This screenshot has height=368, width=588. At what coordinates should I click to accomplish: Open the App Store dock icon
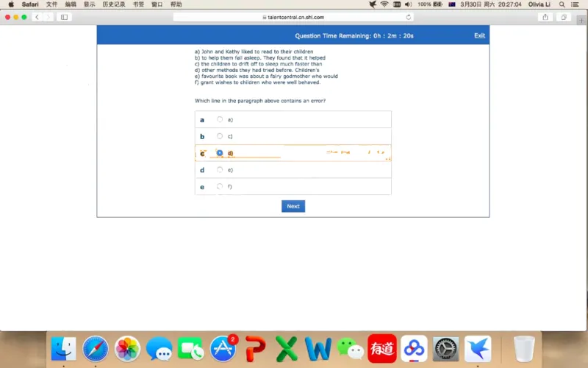223,348
